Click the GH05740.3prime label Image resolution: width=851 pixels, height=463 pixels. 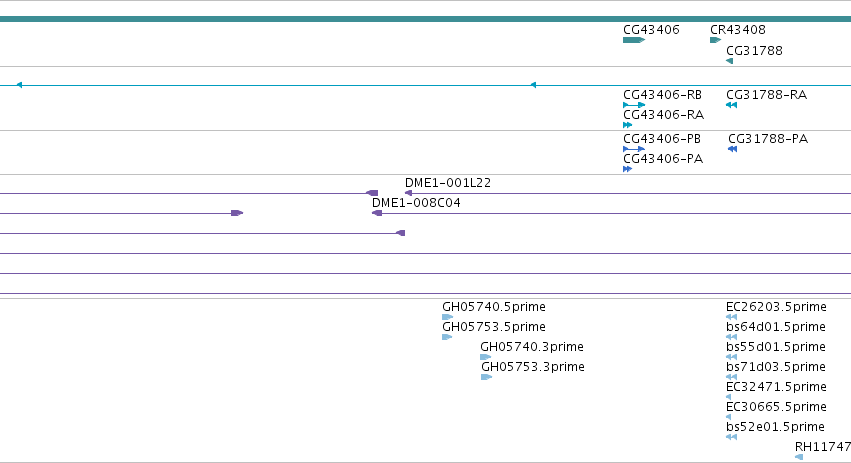point(532,347)
